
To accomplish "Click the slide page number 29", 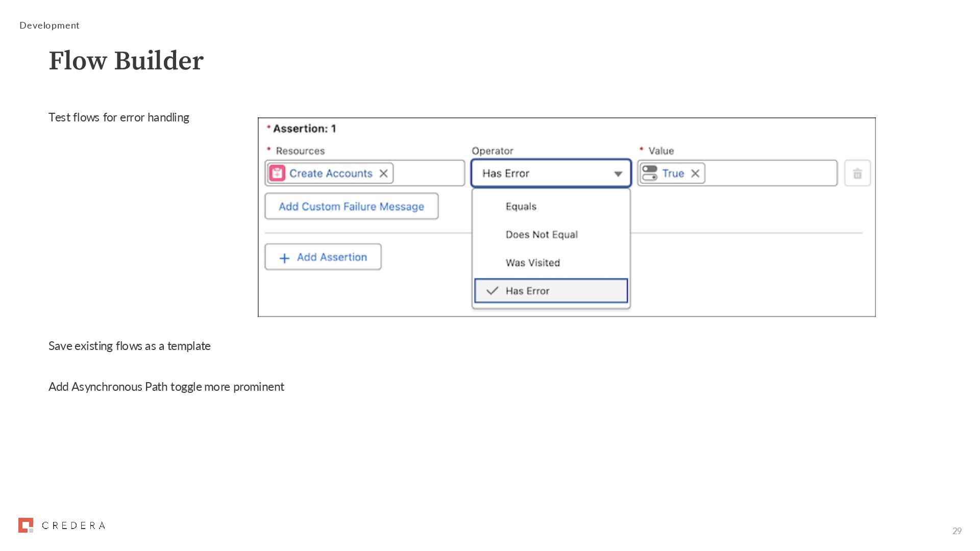I will click(957, 531).
